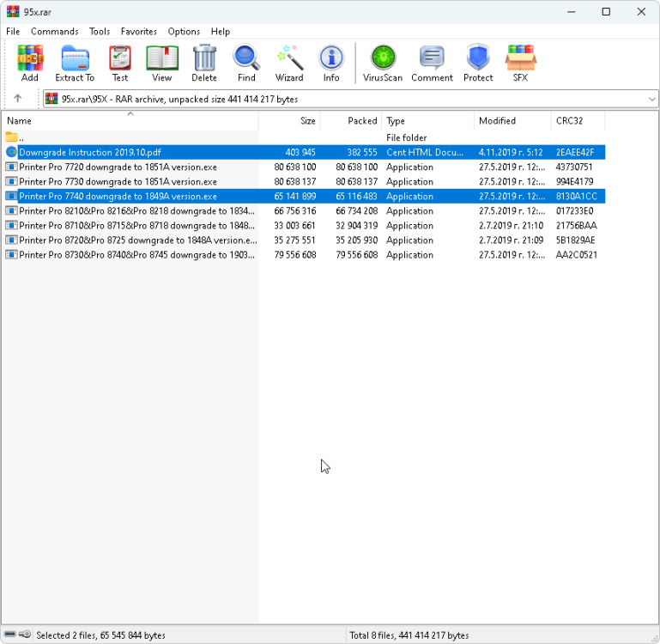Click status text 'Selected 2 files, 65 545 844 bytes'
The height and width of the screenshot is (644, 660).
pos(100,635)
